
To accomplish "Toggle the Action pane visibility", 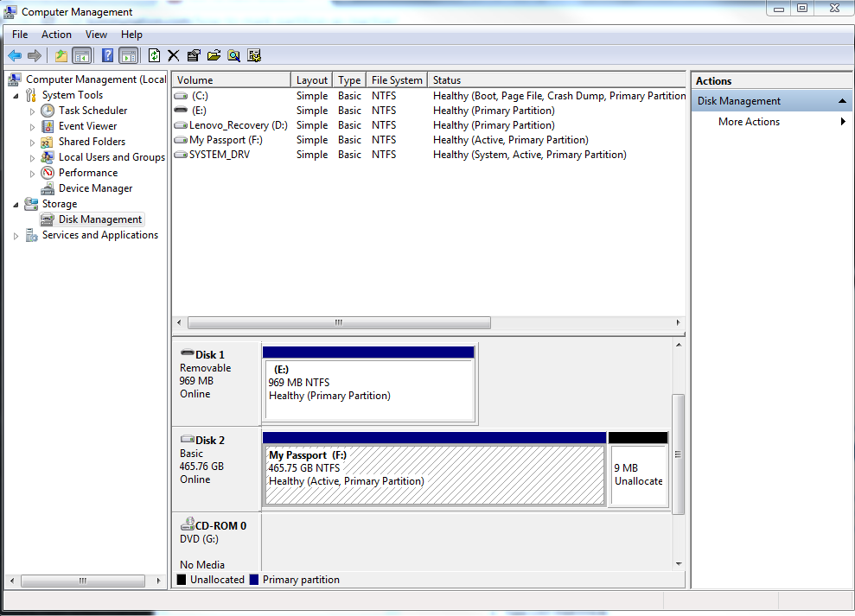I will click(x=128, y=54).
